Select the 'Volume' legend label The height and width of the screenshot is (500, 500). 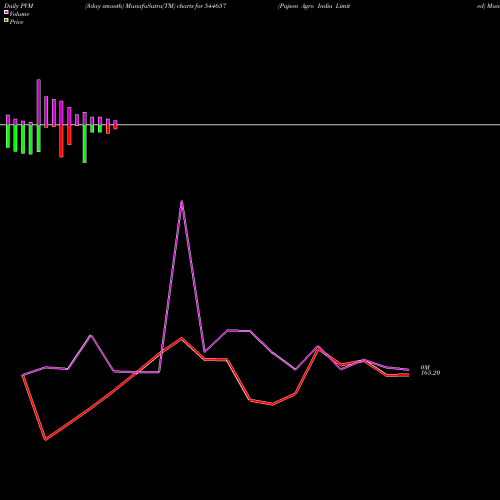tap(19, 14)
